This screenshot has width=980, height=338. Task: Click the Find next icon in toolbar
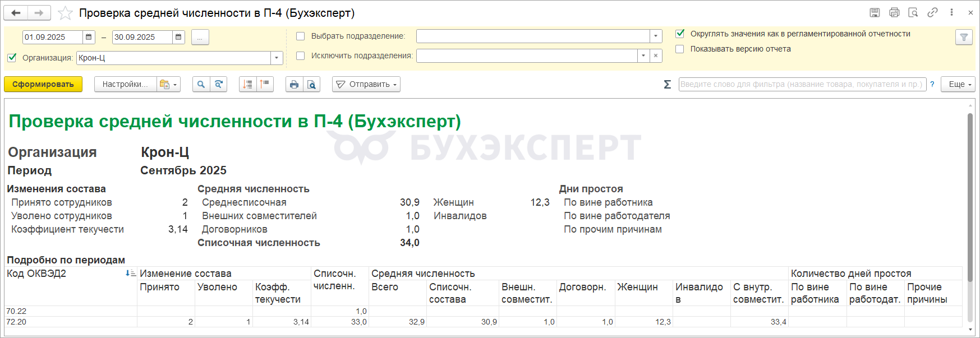coord(218,84)
